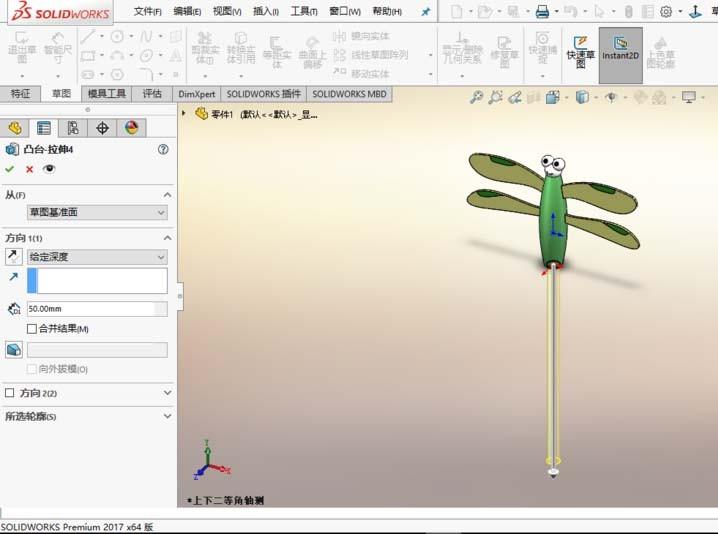Collapse the 从(F) section

click(168, 195)
